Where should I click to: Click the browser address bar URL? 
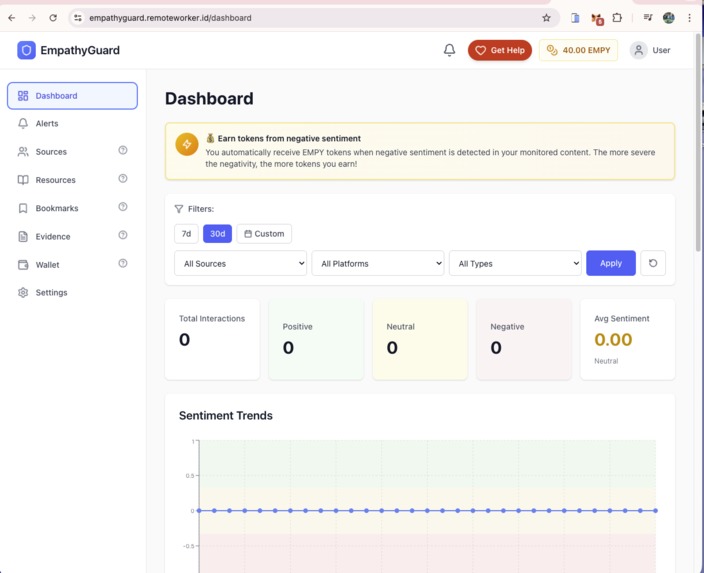tap(170, 18)
